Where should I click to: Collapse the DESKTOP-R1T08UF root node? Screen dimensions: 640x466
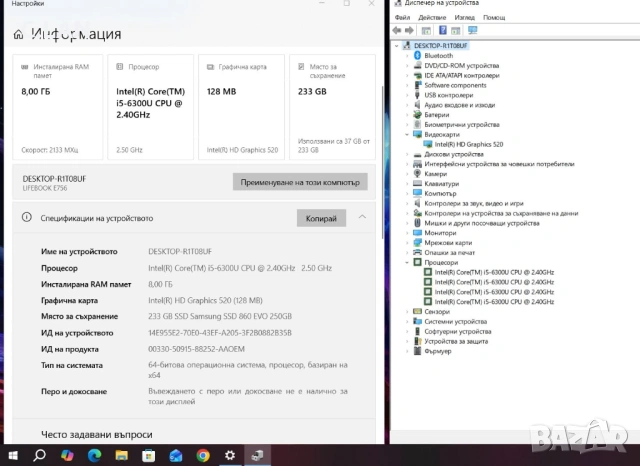[397, 46]
